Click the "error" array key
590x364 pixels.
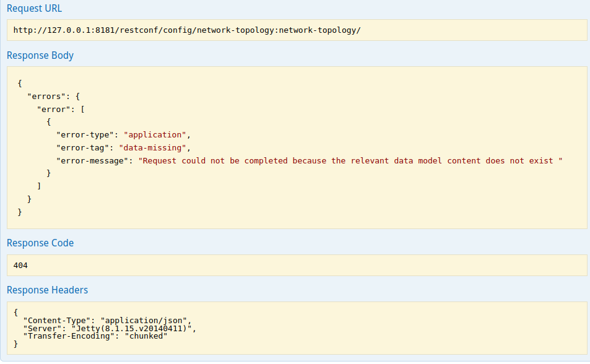pos(54,109)
